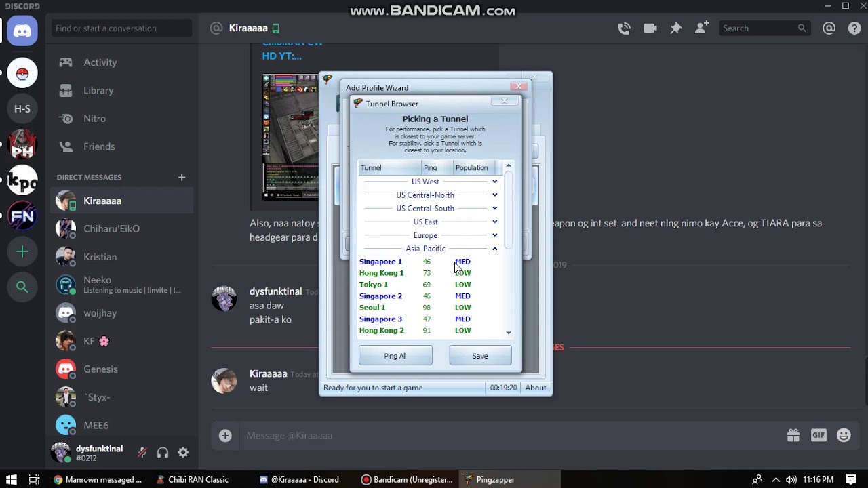
Task: Open the FN server icon
Action: tap(22, 216)
